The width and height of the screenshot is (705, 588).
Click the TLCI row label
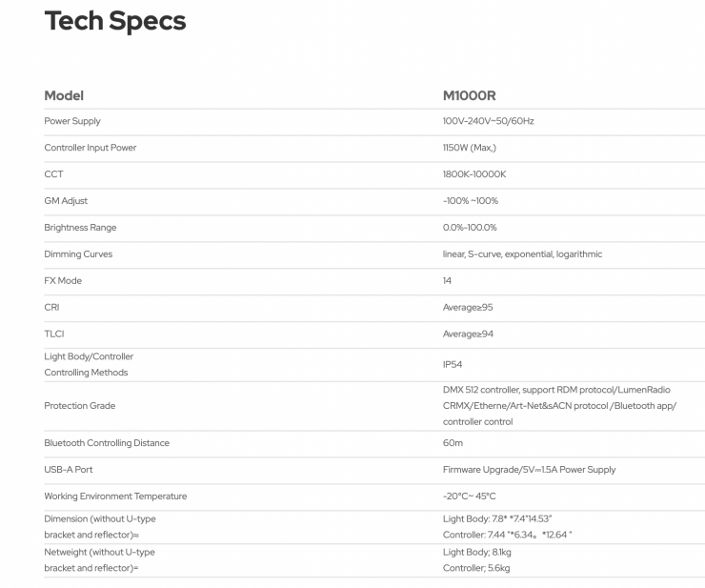pyautogui.click(x=54, y=334)
